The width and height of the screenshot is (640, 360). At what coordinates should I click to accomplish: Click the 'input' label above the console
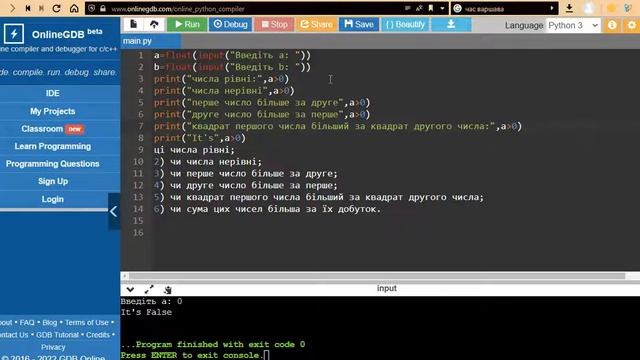(x=387, y=289)
